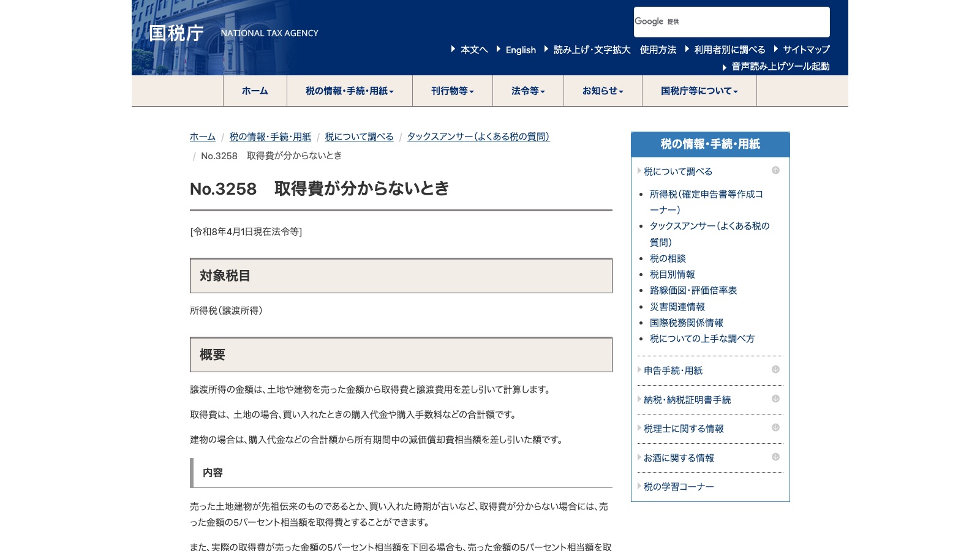
Task: Click the 国税庁 logo in header
Action: (x=176, y=33)
